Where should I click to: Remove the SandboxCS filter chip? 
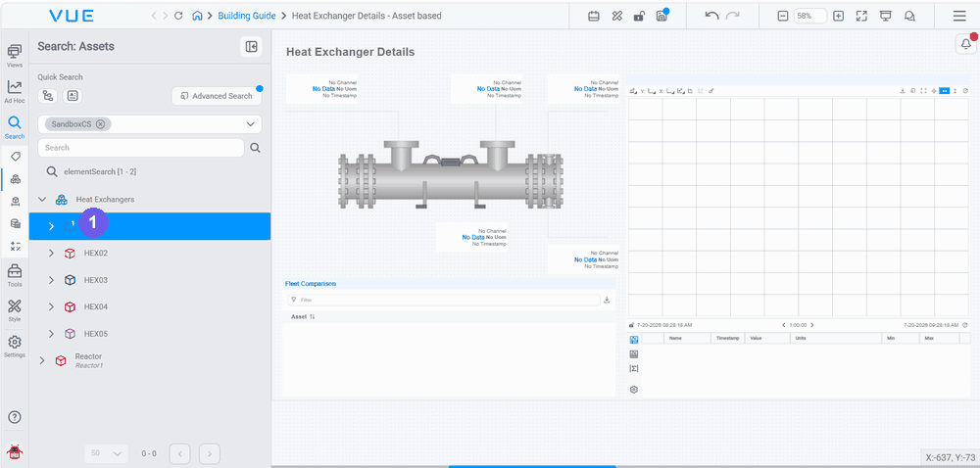pos(100,124)
